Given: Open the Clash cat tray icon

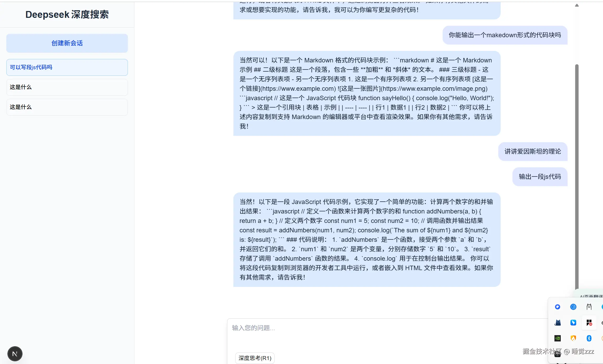Looking at the screenshot, I should click(x=558, y=323).
